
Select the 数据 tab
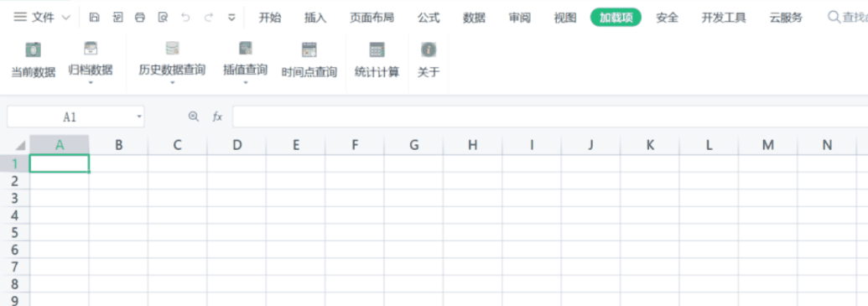point(475,18)
